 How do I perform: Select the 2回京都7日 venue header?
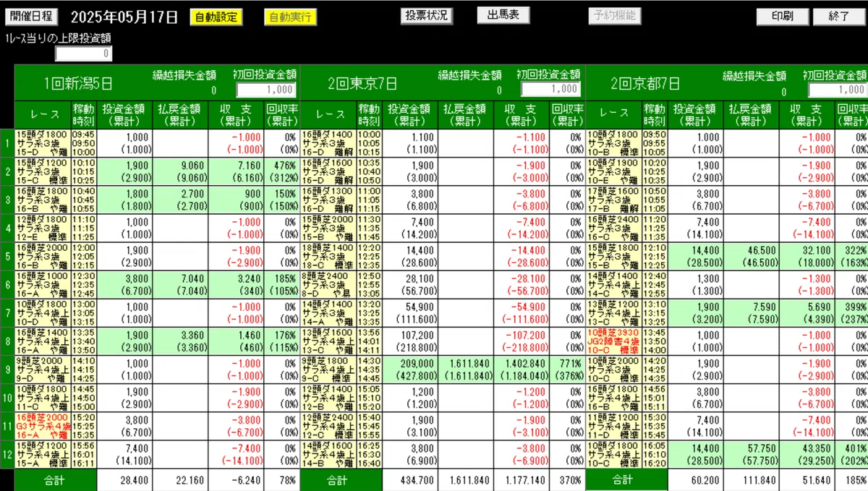coord(645,83)
